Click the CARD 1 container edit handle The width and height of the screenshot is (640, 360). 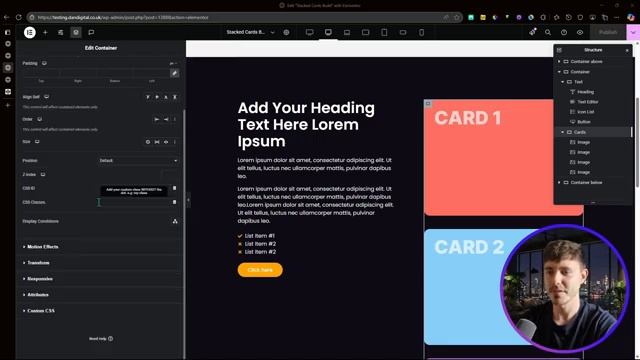tap(428, 104)
